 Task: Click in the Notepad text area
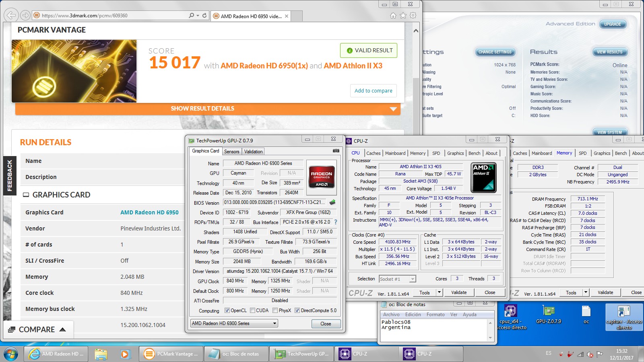pos(434,330)
